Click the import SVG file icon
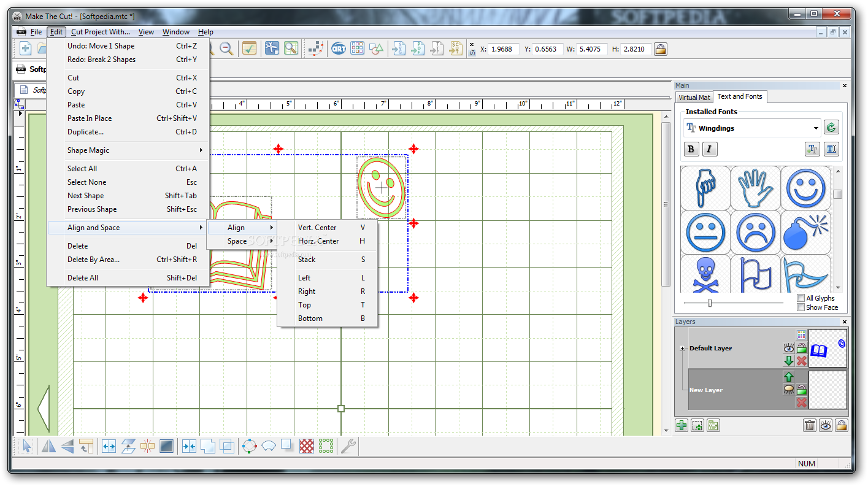 (x=399, y=48)
